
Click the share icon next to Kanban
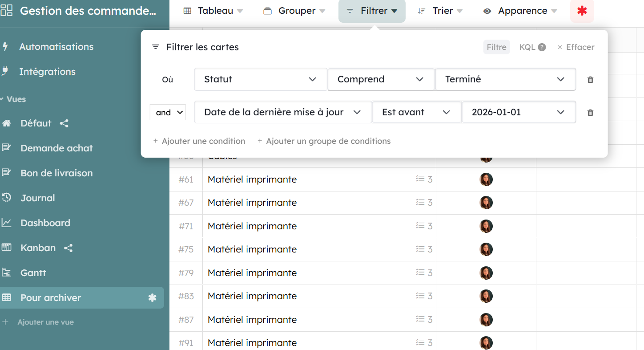pos(68,248)
